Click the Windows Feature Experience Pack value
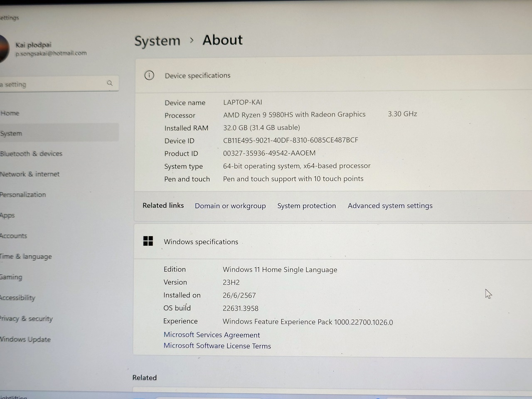The width and height of the screenshot is (532, 399). pos(308,322)
